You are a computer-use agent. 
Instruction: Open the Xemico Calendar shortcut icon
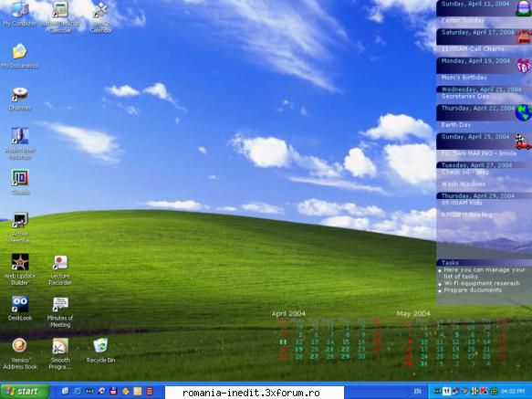coord(100,17)
